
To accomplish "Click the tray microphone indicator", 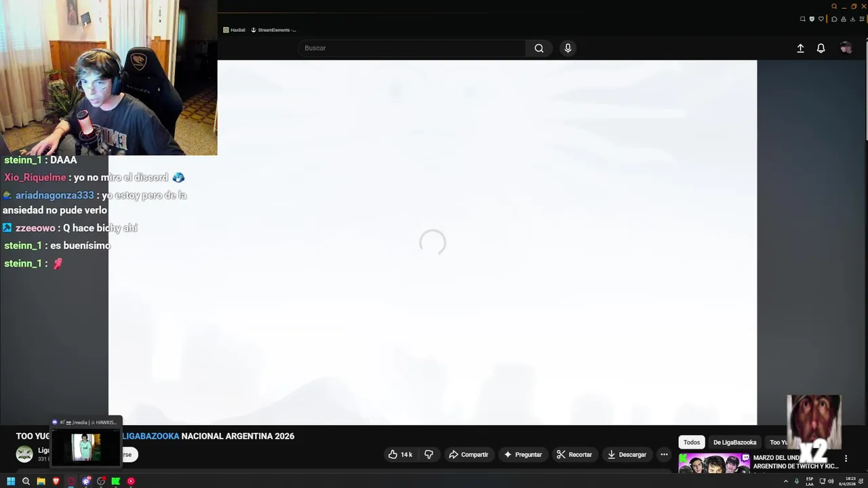I will [x=797, y=481].
